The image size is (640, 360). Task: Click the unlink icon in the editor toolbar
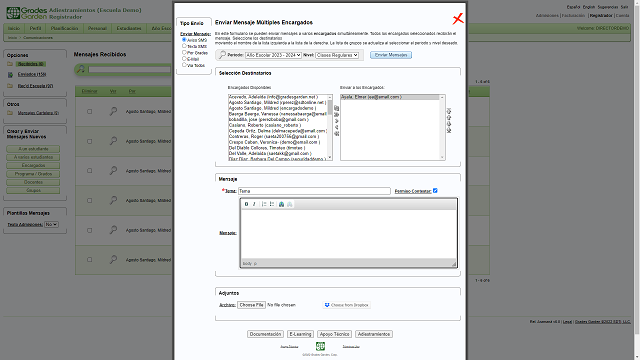coord(289,204)
